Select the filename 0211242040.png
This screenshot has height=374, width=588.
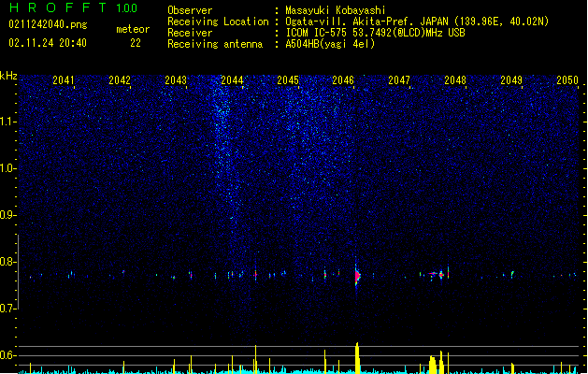(48, 24)
